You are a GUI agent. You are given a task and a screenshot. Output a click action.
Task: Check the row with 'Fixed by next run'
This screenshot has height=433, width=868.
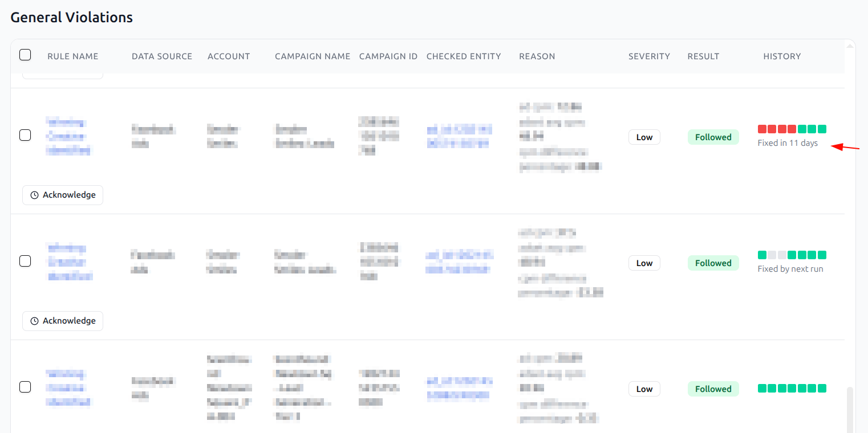point(25,261)
